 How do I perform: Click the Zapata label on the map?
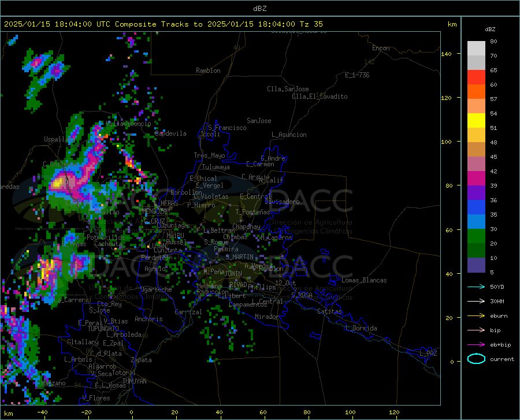click(x=142, y=360)
